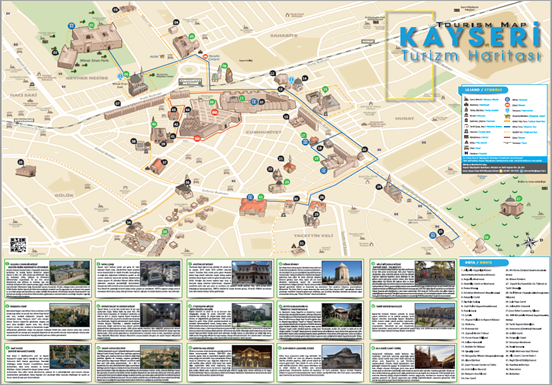
Task: Click the compass rose on the map
Action: pyautogui.click(x=529, y=242)
